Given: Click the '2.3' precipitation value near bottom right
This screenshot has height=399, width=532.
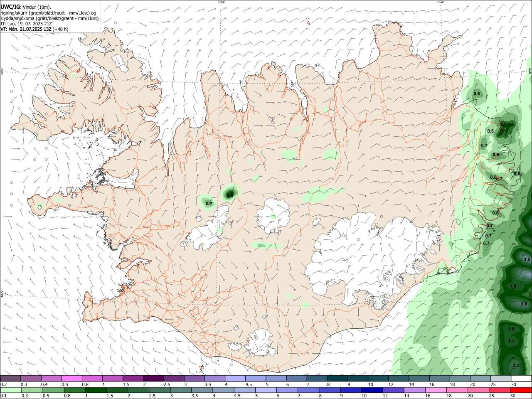Looking at the screenshot, I should (x=516, y=365).
